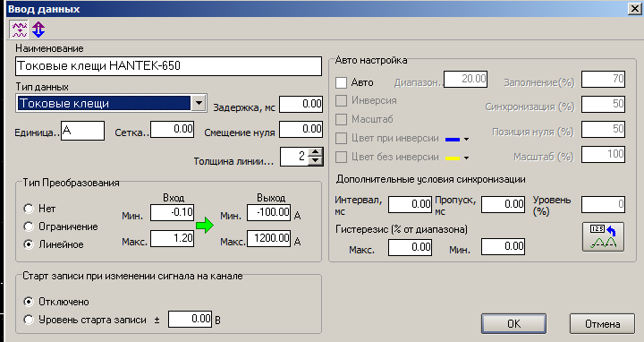Click the Уровень (%) input field
This screenshot has height=342, width=644.
click(x=604, y=205)
